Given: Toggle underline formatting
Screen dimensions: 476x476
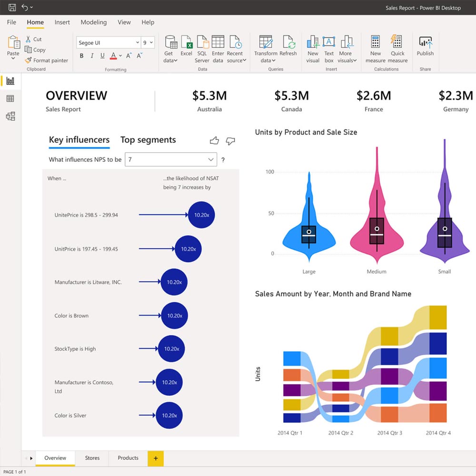Looking at the screenshot, I should click(x=102, y=56).
